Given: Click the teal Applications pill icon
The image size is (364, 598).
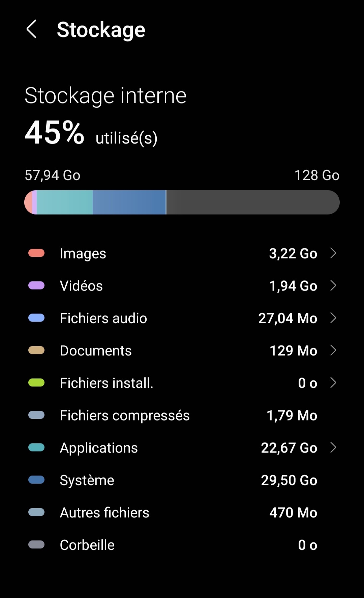Looking at the screenshot, I should (x=36, y=447).
